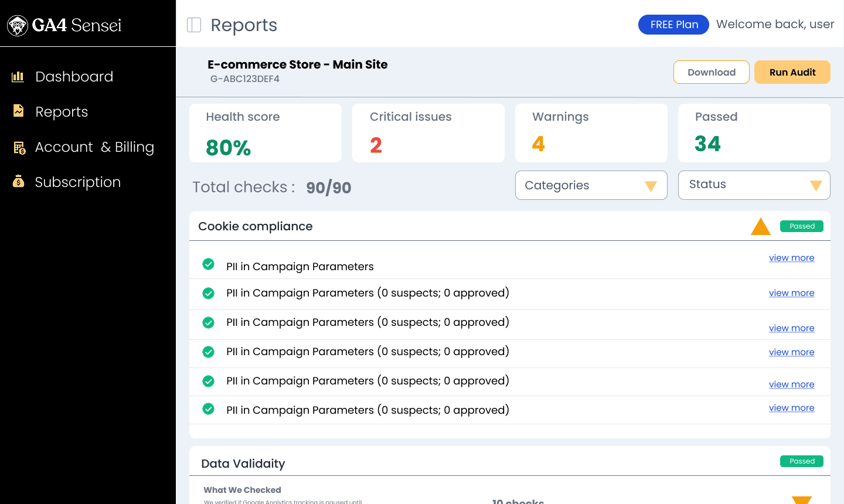The image size is (844, 504).
Task: Open the Status filter dropdown
Action: tap(754, 185)
